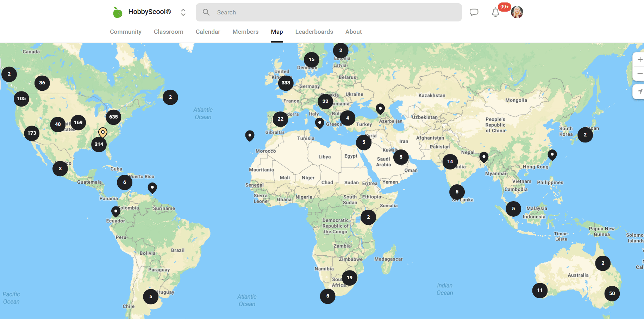Click the HobbyScool green apple logo
This screenshot has height=319, width=644.
coord(118,12)
